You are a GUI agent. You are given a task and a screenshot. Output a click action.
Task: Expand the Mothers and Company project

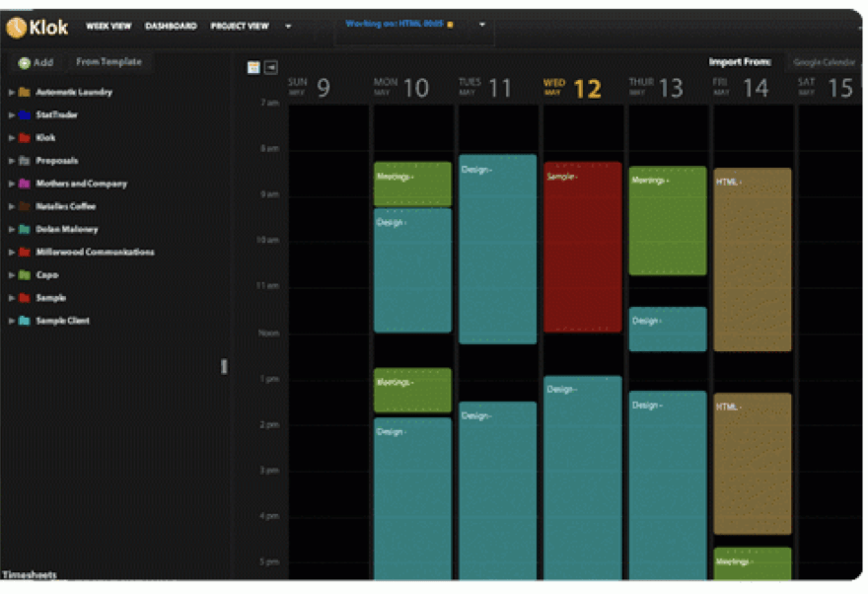click(11, 184)
